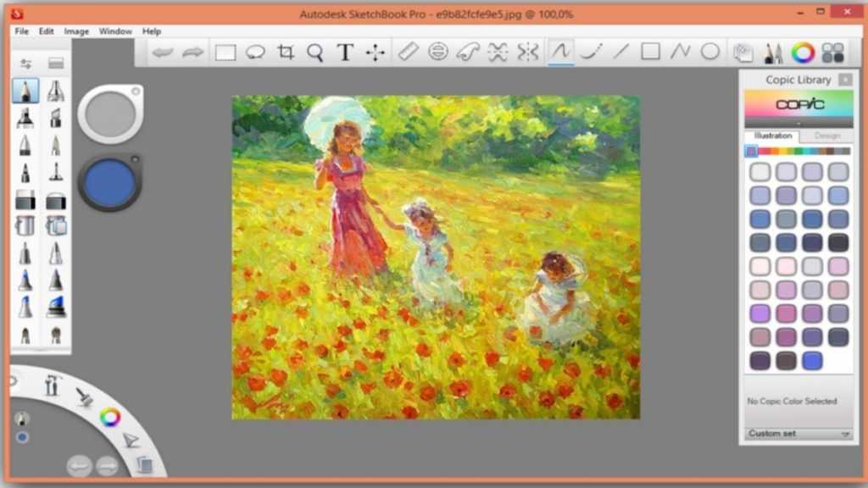The image size is (868, 488).
Task: Select the rectangular marquee selection tool
Action: (225, 53)
